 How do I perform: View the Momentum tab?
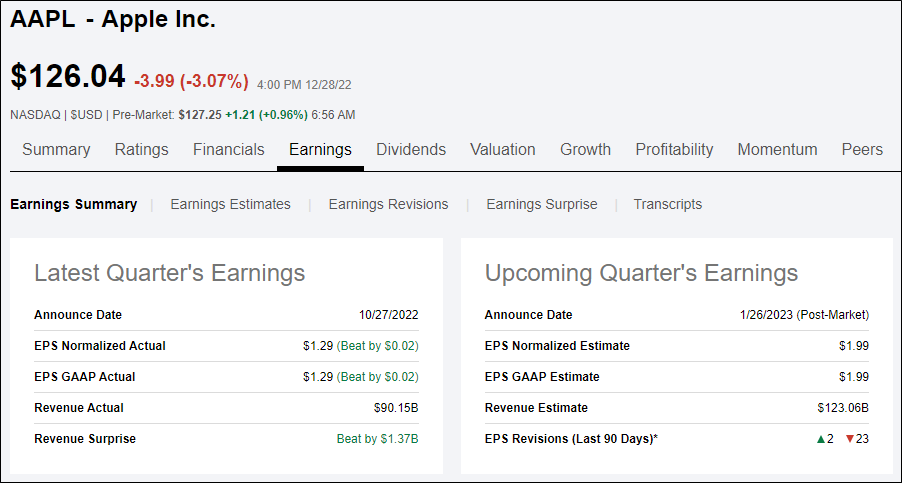point(777,150)
